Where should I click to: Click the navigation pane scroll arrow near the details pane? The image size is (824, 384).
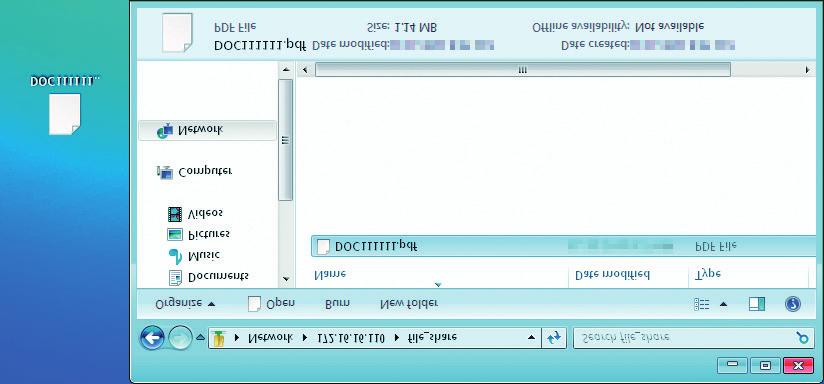(285, 69)
